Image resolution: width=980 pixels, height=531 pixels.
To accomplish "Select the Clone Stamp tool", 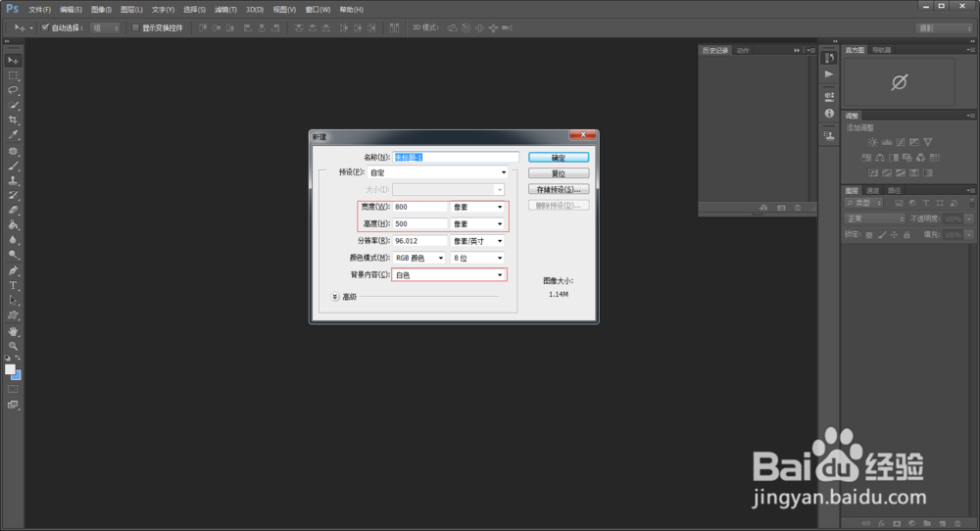I will [x=13, y=180].
